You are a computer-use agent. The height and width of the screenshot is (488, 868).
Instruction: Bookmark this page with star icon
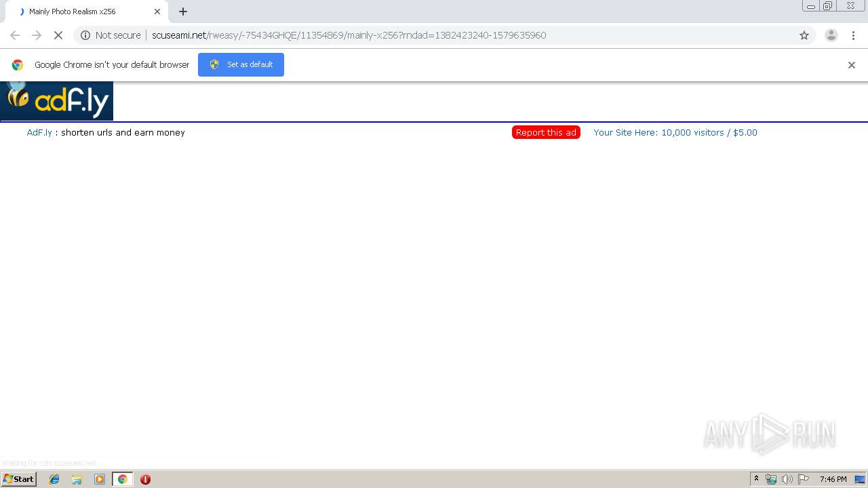tap(804, 35)
